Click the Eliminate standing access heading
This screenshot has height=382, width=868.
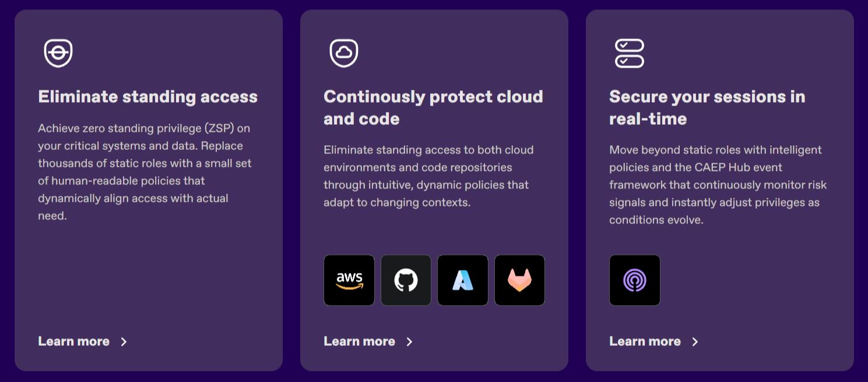point(147,96)
